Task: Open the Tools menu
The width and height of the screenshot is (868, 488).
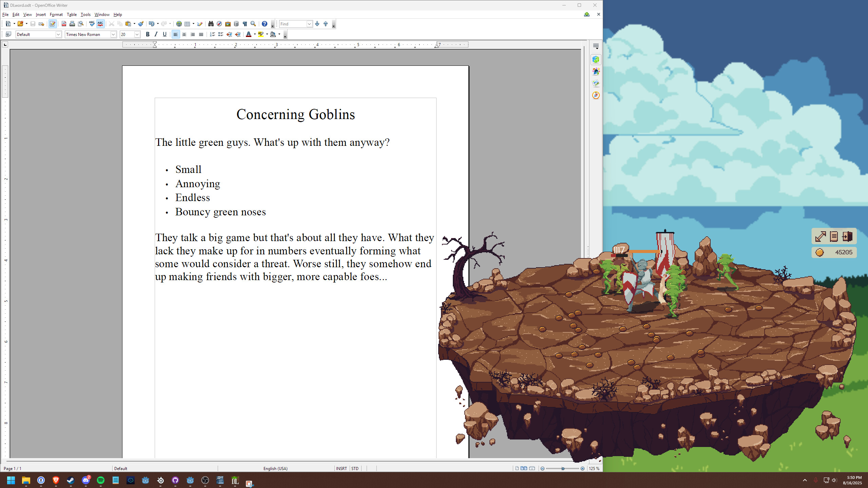Action: [85, 15]
